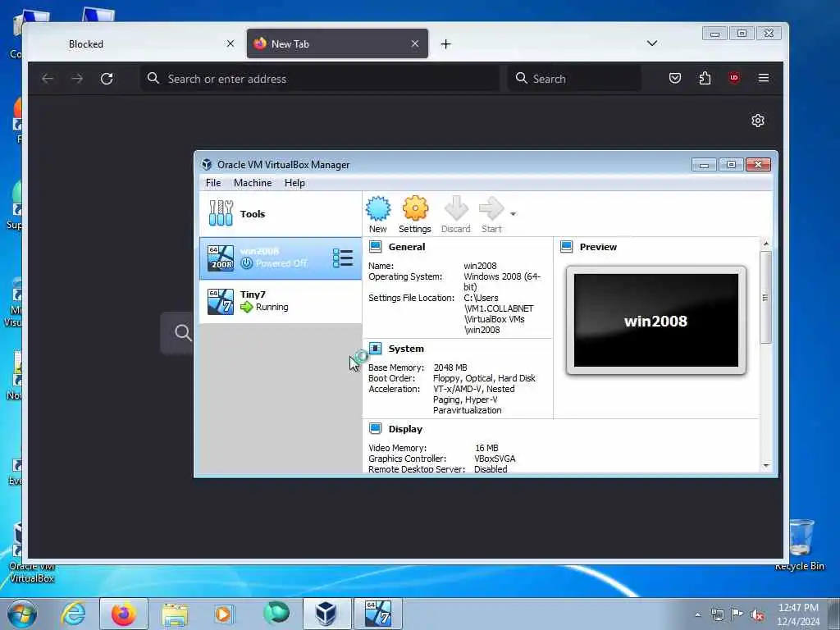Open the Pocket icon in Firefox toolbar
Viewport: 840px width, 630px height.
(x=675, y=78)
